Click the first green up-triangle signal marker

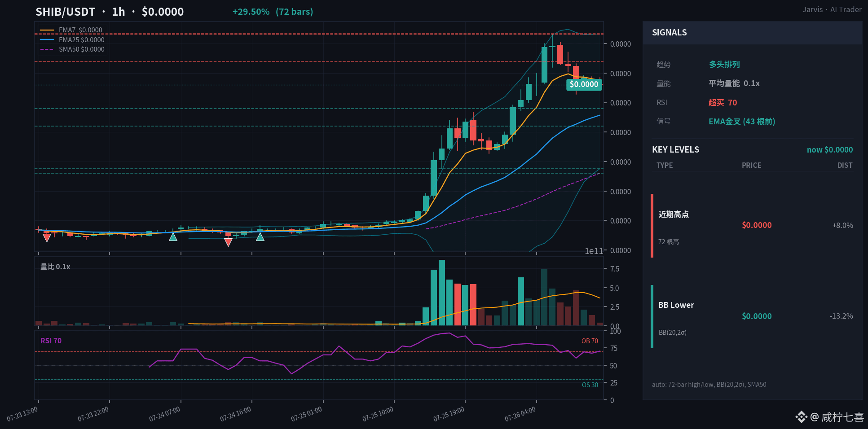coord(173,237)
